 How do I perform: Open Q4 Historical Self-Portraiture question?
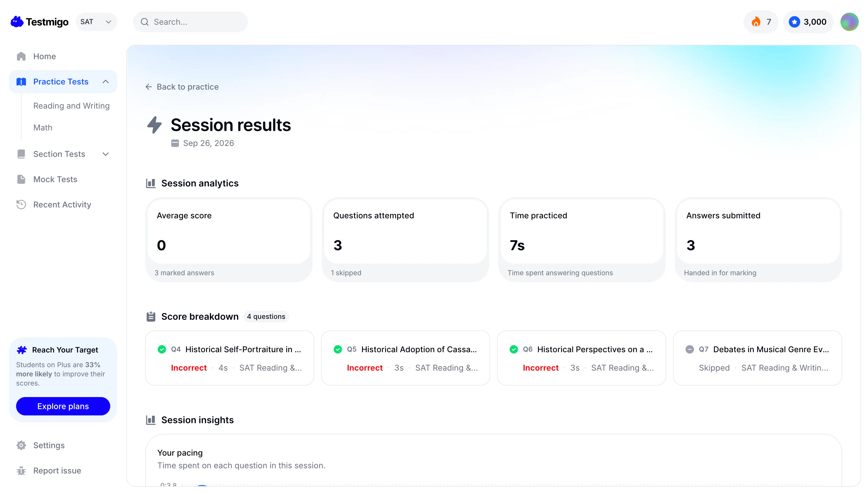point(230,358)
